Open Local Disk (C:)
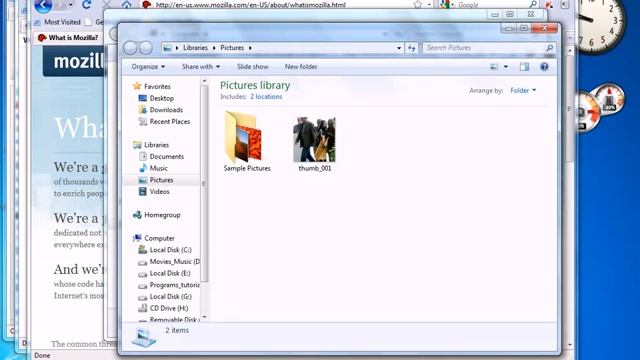640x360 pixels. click(x=170, y=250)
